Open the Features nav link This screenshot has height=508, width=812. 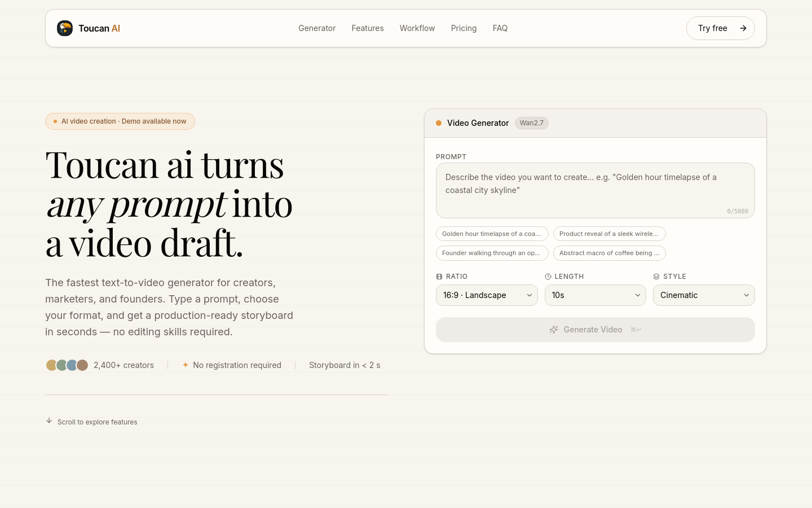(368, 28)
